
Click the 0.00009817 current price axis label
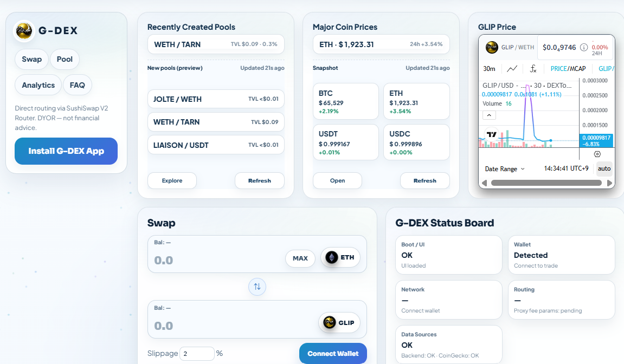[x=596, y=141]
